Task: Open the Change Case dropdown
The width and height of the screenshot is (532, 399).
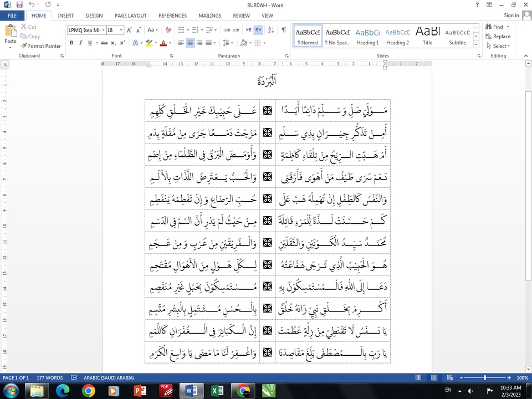Action: coord(153,30)
